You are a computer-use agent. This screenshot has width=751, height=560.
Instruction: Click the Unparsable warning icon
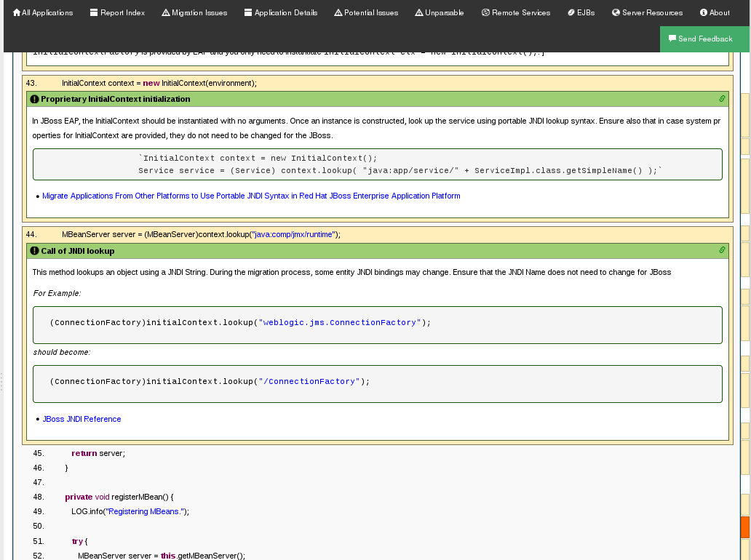(418, 12)
